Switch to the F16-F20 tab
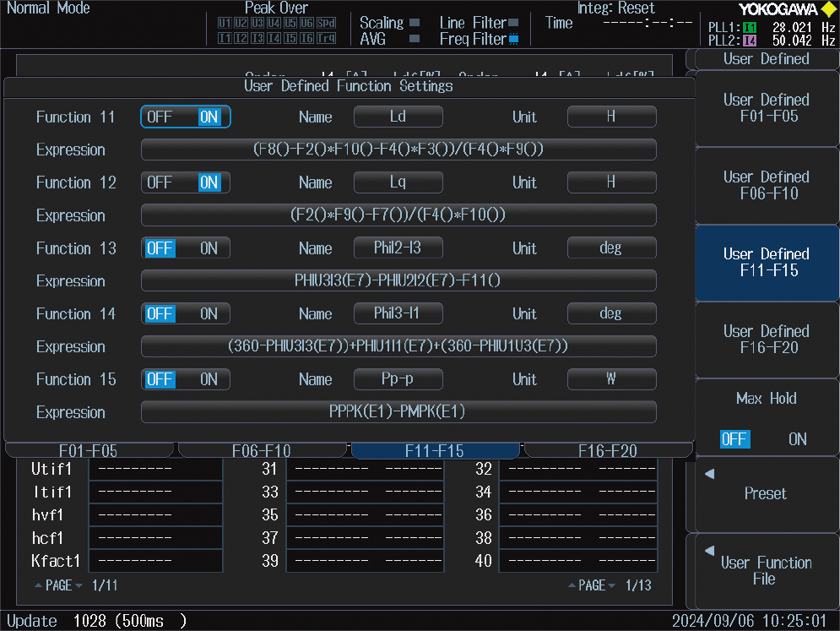 608,451
